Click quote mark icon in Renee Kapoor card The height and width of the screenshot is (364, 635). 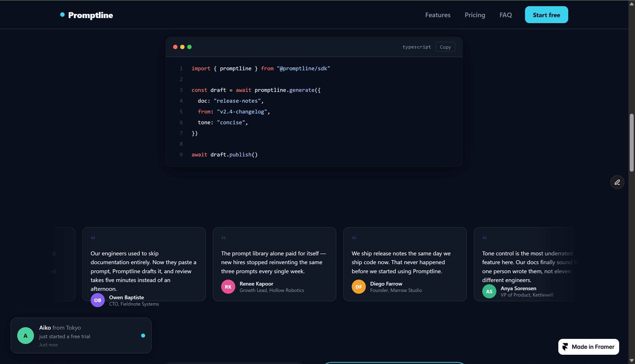coord(224,238)
